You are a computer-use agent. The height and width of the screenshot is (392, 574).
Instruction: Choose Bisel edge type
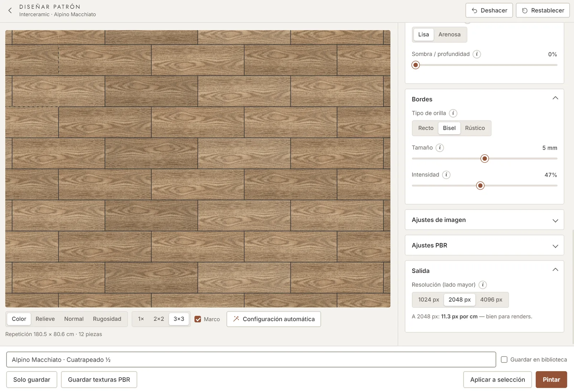[449, 128]
